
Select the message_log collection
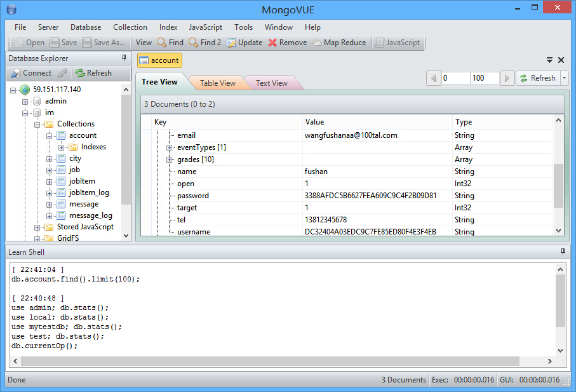point(91,215)
